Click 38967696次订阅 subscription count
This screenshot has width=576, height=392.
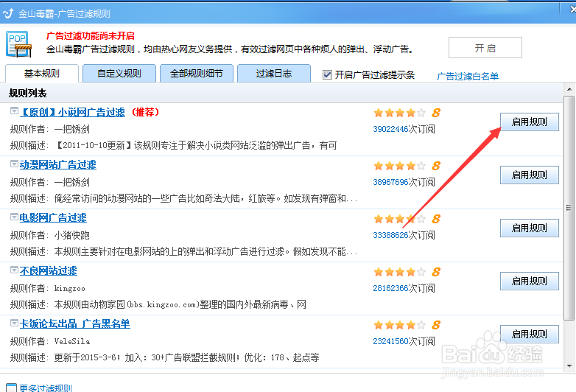pyautogui.click(x=404, y=182)
